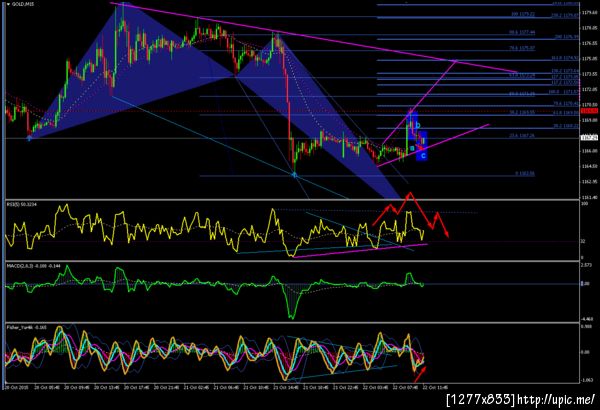600x410 pixels.
Task: Select the Fibonacci label 23.6 1167.26
Action: click(x=522, y=136)
